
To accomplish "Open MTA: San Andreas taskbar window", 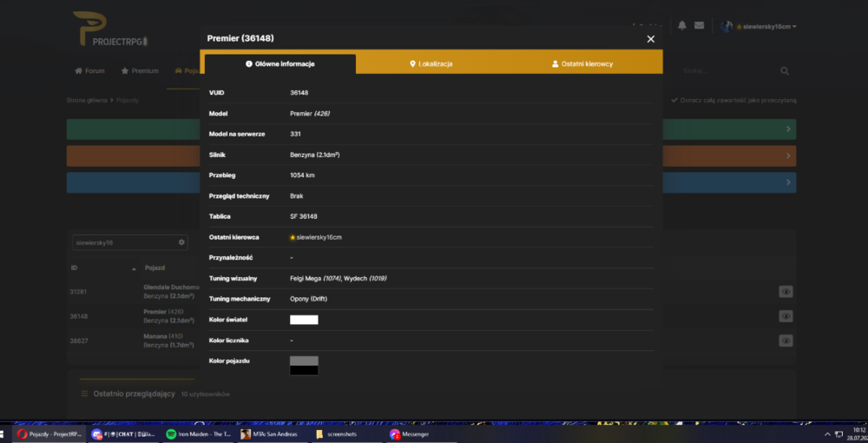I will coord(272,434).
